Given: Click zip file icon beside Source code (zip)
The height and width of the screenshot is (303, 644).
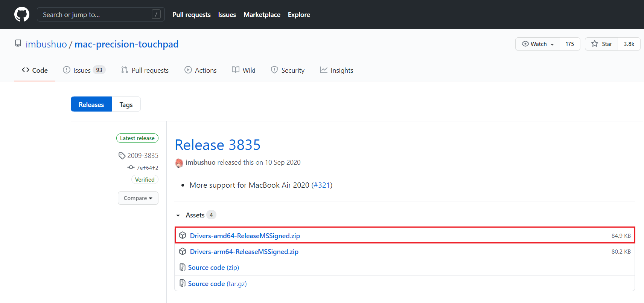Looking at the screenshot, I should click(x=183, y=267).
